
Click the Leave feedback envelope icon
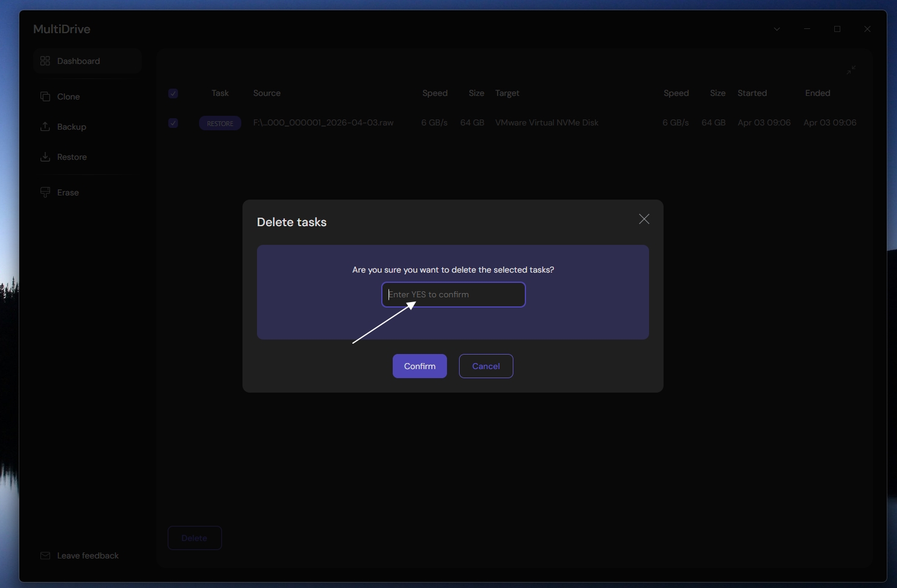(x=45, y=555)
